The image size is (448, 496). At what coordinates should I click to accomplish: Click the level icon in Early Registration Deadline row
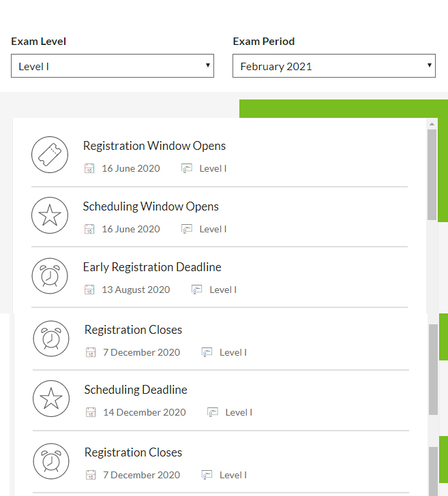[x=197, y=290]
